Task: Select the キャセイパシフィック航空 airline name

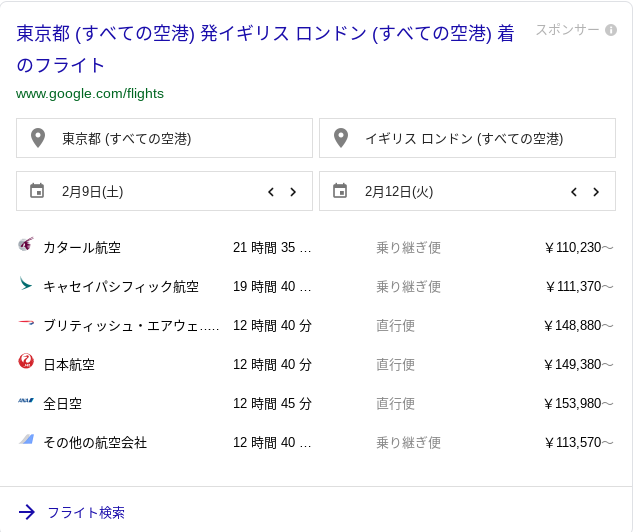Action: coord(121,287)
